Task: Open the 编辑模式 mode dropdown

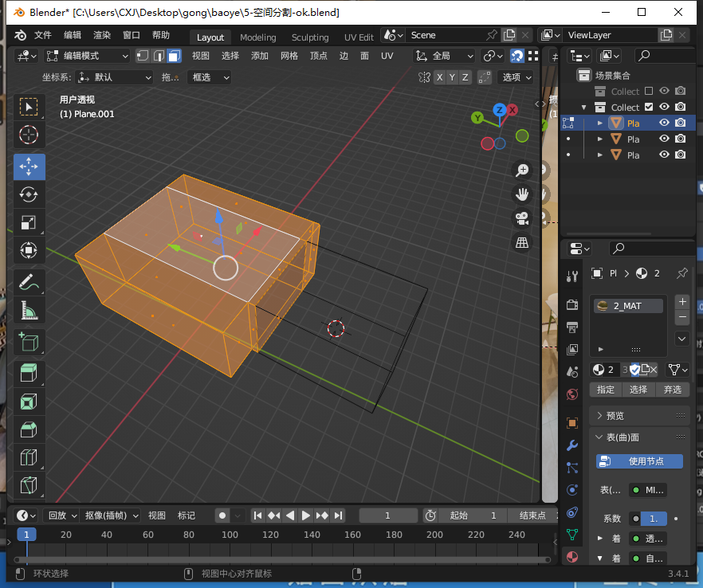Action: [87, 56]
